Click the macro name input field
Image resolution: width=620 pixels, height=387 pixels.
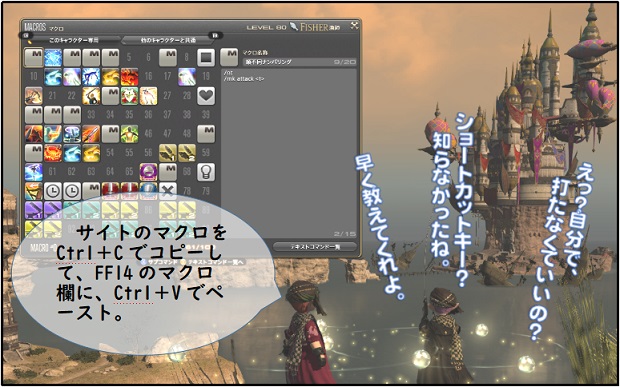[x=299, y=62]
